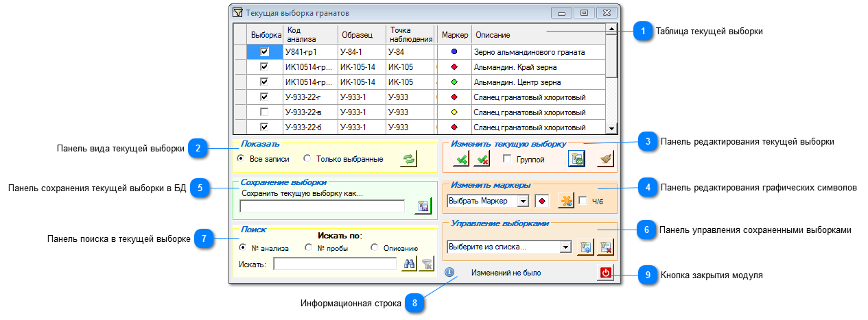Click the green check with plus icon

[x=462, y=159]
